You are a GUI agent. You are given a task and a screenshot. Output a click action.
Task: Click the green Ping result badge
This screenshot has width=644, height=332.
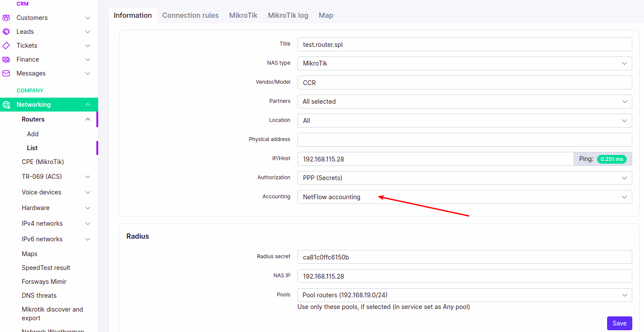612,159
